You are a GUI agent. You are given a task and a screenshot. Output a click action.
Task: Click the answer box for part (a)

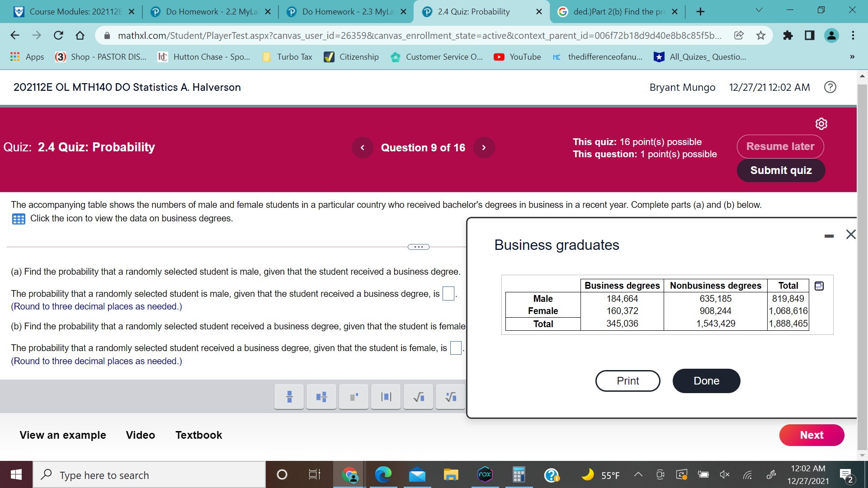[448, 294]
